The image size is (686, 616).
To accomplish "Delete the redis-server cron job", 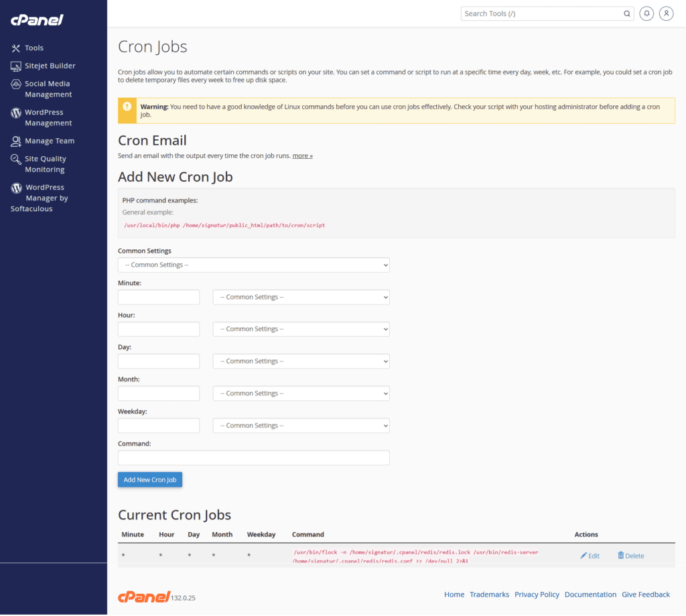I will click(x=630, y=556).
